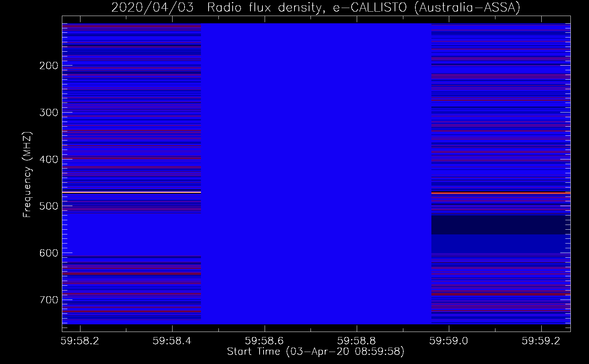This screenshot has width=589, height=364.
Task: Click the 200 frequency tick label
Action: point(49,66)
